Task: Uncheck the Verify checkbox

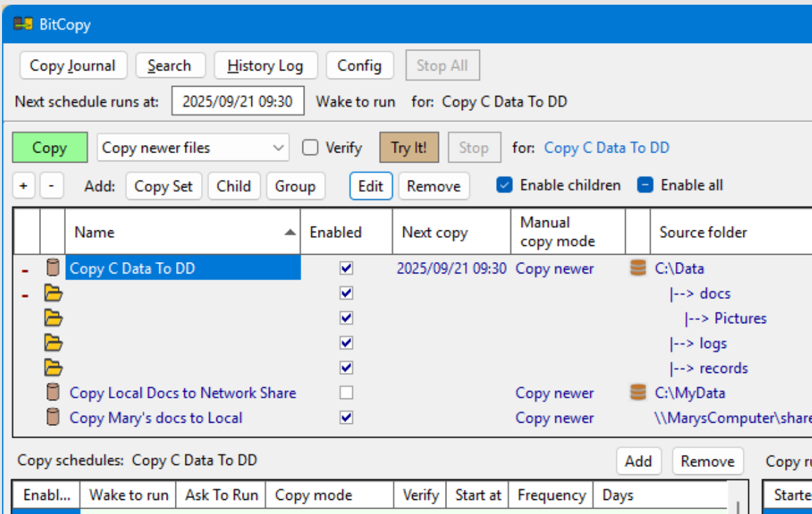Action: pyautogui.click(x=311, y=147)
